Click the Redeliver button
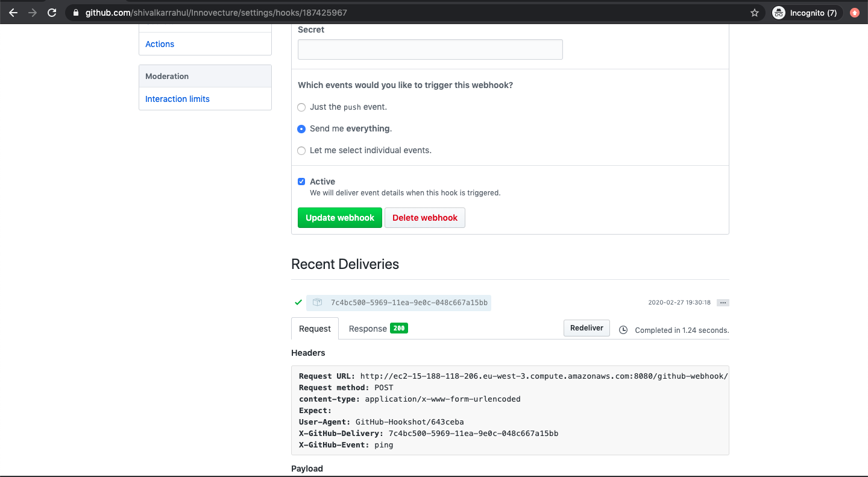The width and height of the screenshot is (868, 477). 586,327
